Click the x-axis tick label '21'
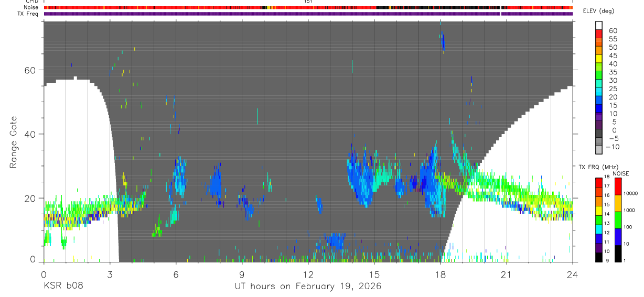 pyautogui.click(x=507, y=274)
